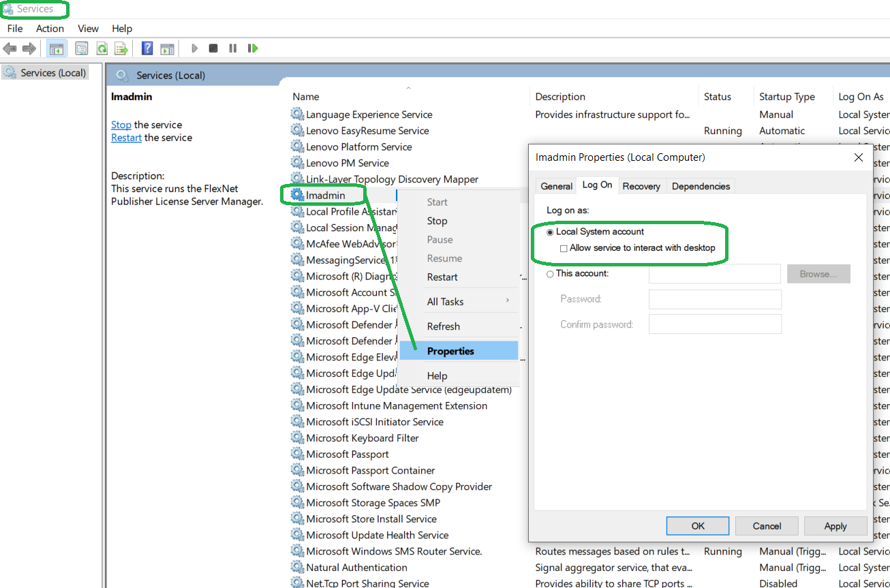Click the Restart Service toolbar icon
Screen dimensions: 890x588
point(253,48)
